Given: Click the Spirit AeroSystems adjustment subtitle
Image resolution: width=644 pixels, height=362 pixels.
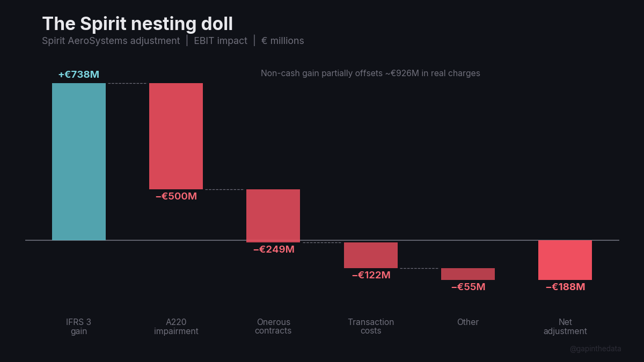Looking at the screenshot, I should click(x=111, y=41).
